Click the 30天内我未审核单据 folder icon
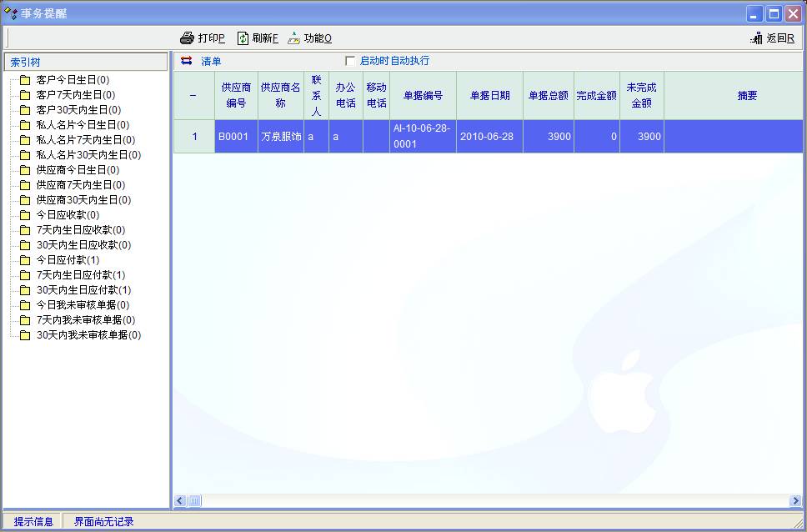 pos(25,335)
